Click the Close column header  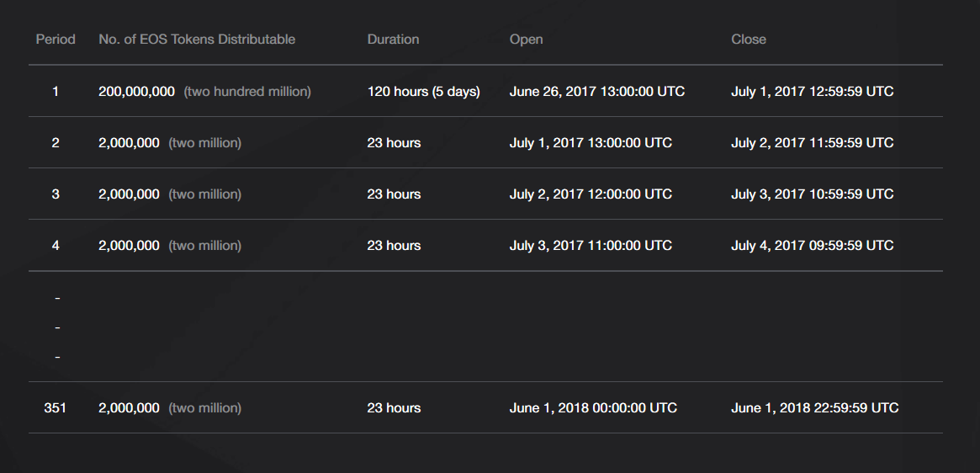coord(749,40)
